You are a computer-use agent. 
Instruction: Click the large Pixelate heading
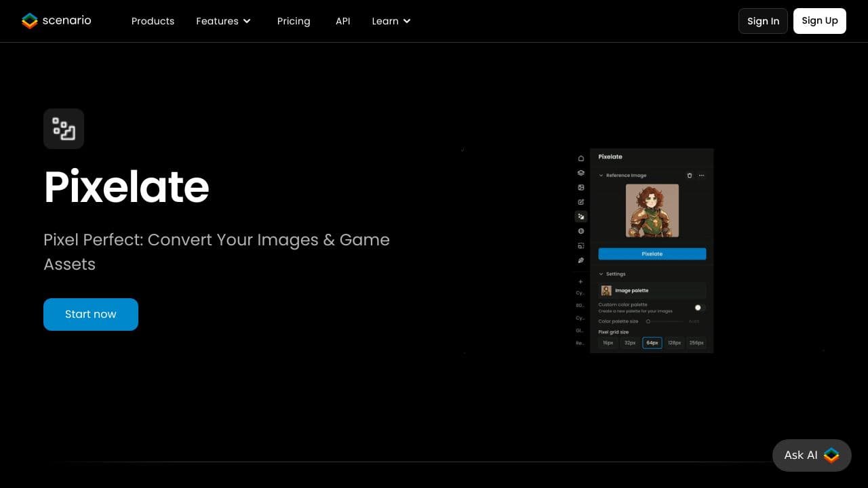(127, 186)
